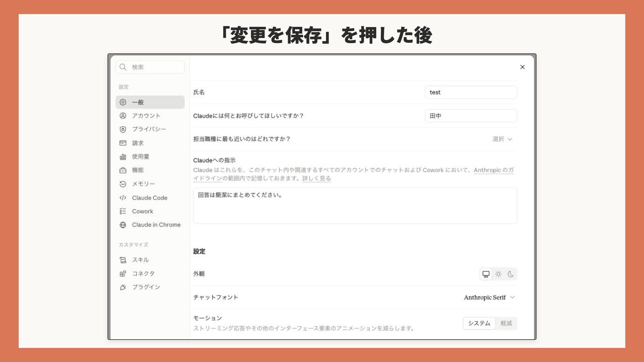
Task: Open the 使用量 section
Action: (x=150, y=157)
